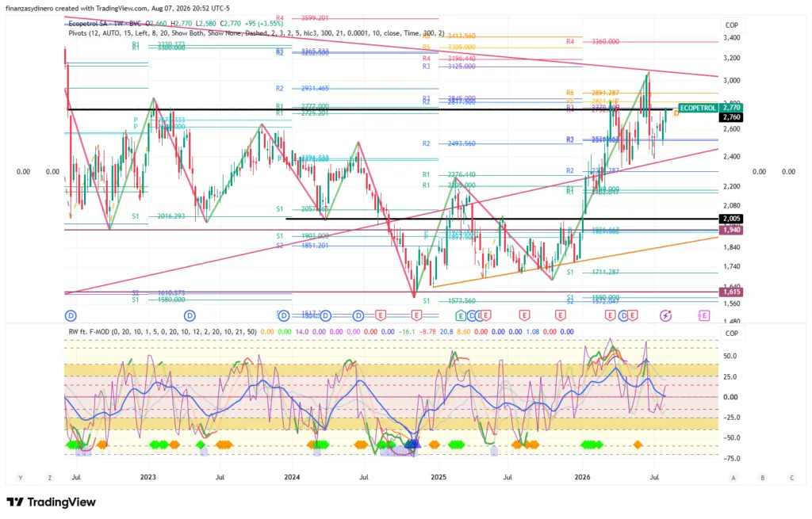Viewport: 812px width, 519px height.
Task: Click the R4 3599.201 pivot label
Action: tap(302, 17)
